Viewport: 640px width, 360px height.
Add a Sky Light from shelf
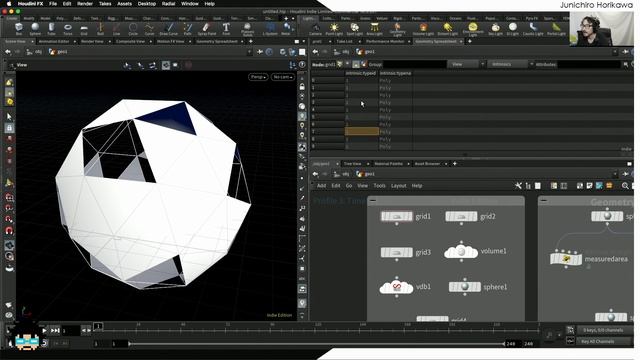point(495,28)
